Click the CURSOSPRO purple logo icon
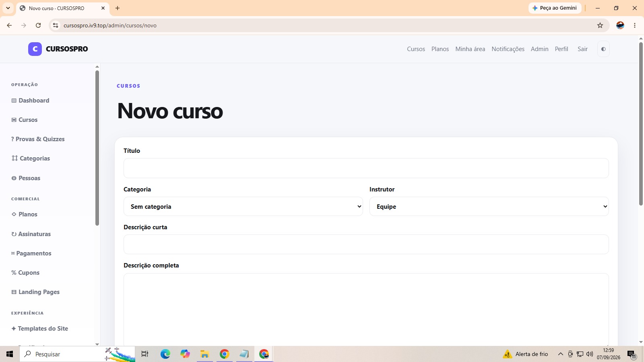 (x=35, y=49)
